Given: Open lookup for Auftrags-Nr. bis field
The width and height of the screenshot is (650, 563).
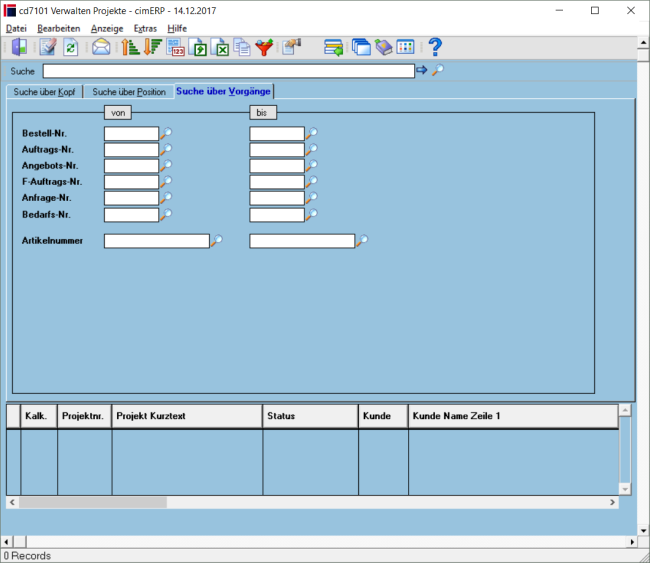Looking at the screenshot, I should pos(312,149).
